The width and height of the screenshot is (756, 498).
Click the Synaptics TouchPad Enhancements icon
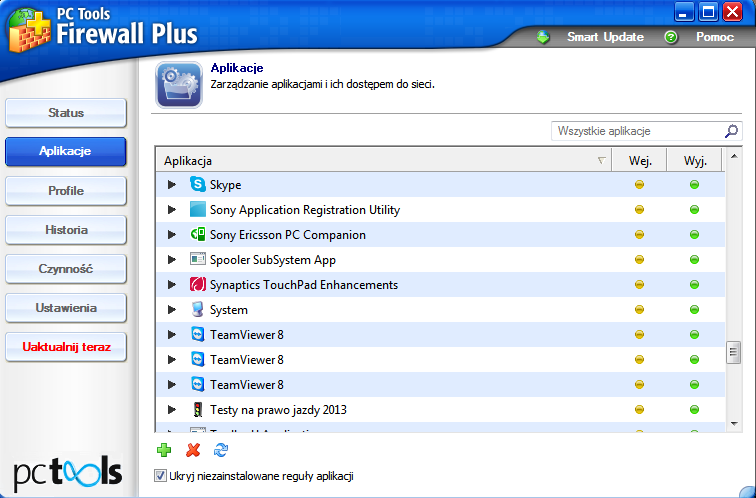[x=198, y=285]
